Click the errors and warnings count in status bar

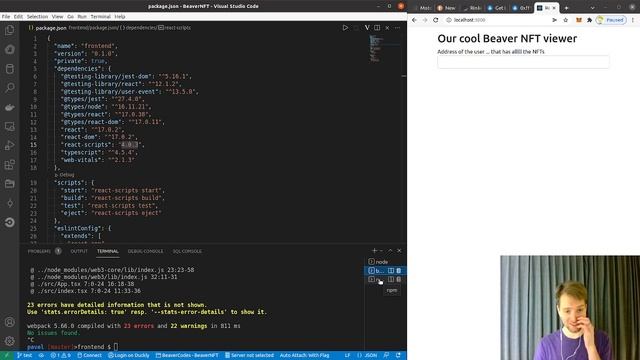[x=60, y=355]
